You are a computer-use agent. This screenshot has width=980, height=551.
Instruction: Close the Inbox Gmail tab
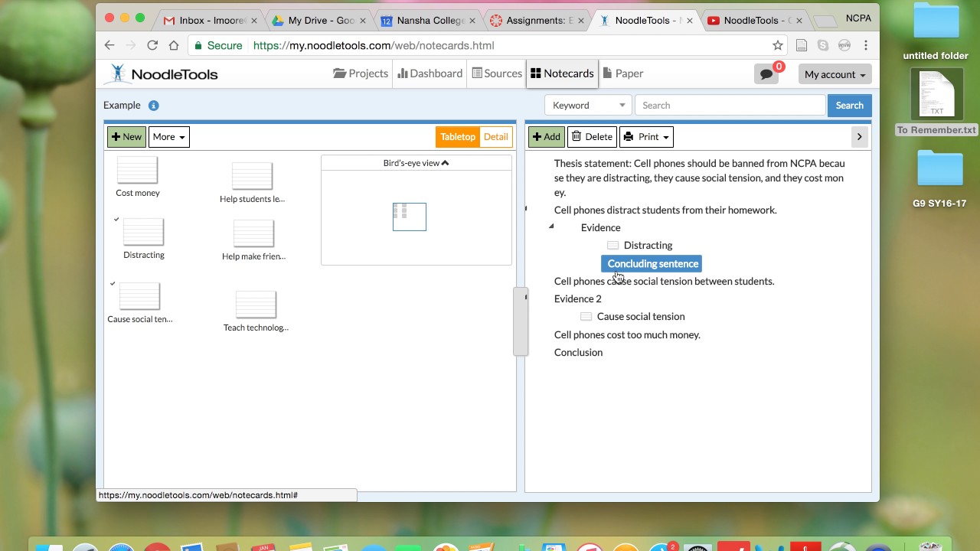tap(254, 21)
